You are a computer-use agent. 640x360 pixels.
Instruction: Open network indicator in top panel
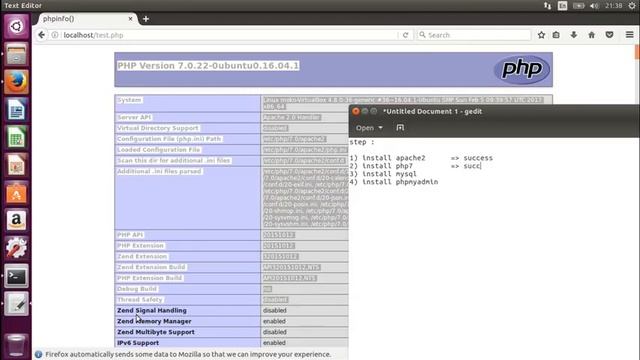[x=547, y=6]
